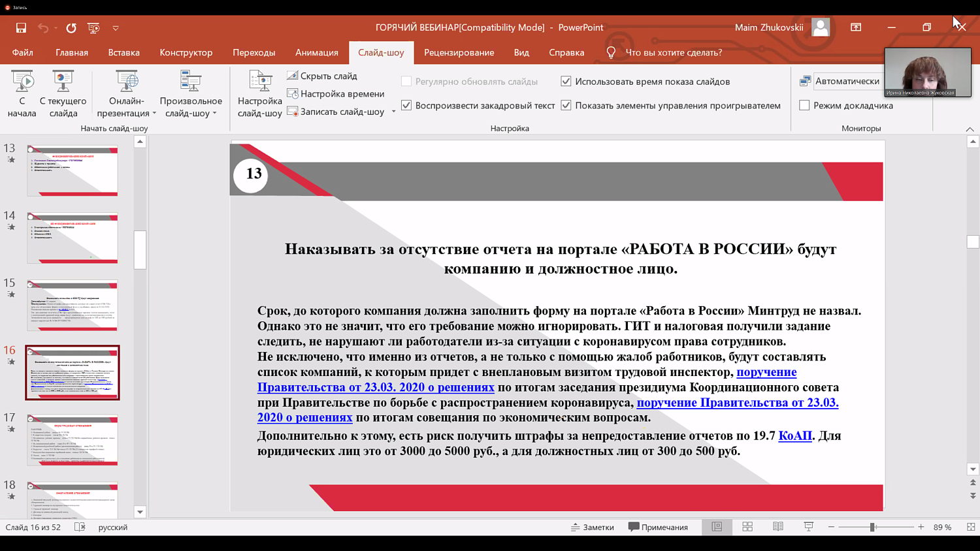Image resolution: width=980 pixels, height=551 pixels.
Task: Click Record Slide Show (Записать слайд-шоу)
Action: tap(336, 112)
